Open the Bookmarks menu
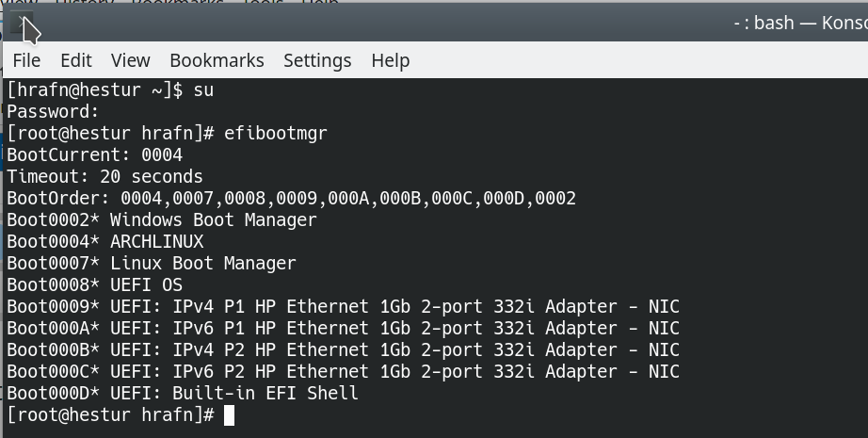The height and width of the screenshot is (438, 868). click(x=217, y=60)
